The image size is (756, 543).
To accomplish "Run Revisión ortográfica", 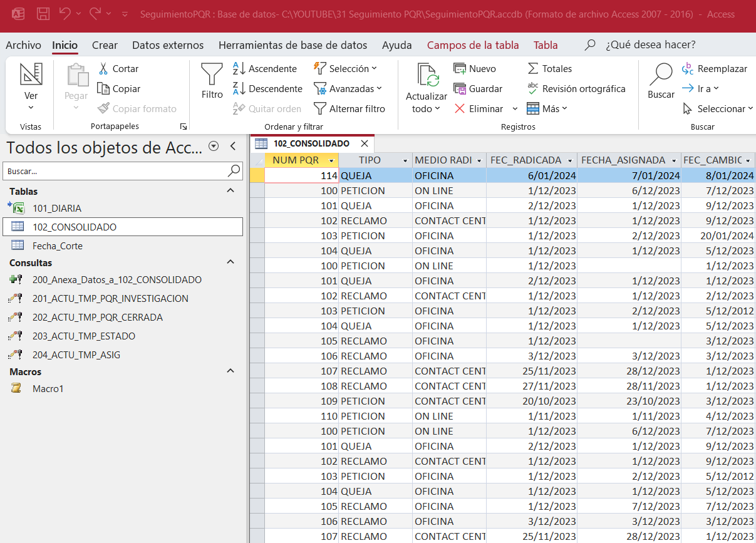I will point(576,89).
